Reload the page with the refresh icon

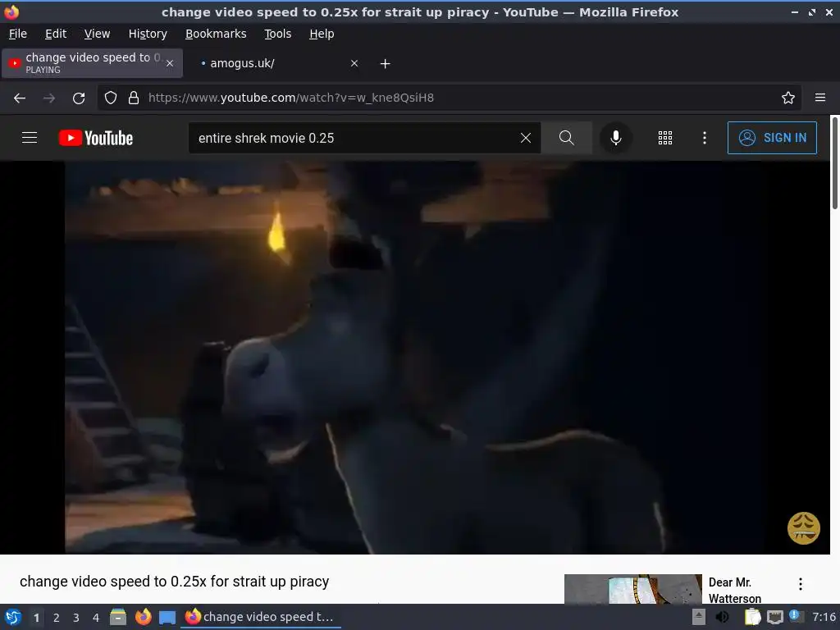[x=79, y=98]
